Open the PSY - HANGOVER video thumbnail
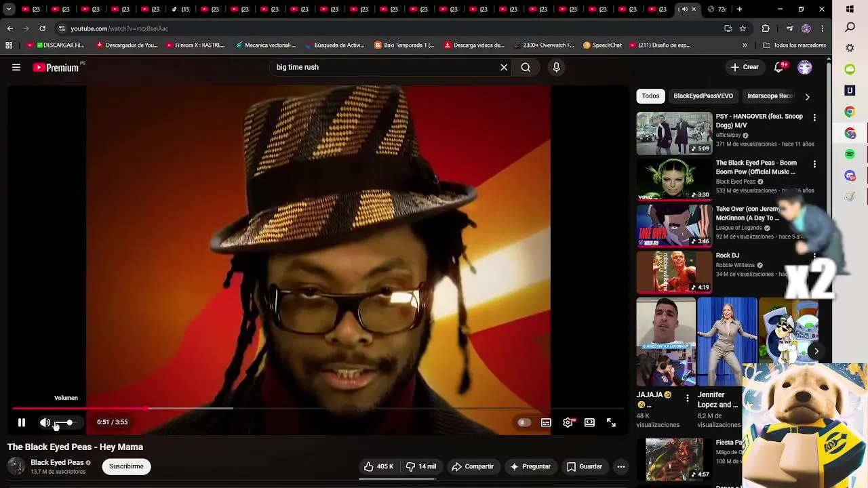The image size is (868, 488). [x=674, y=134]
